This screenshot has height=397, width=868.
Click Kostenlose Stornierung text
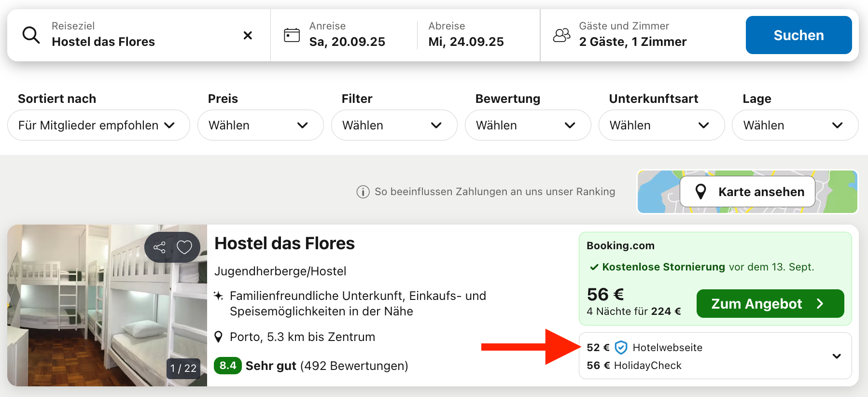click(663, 267)
